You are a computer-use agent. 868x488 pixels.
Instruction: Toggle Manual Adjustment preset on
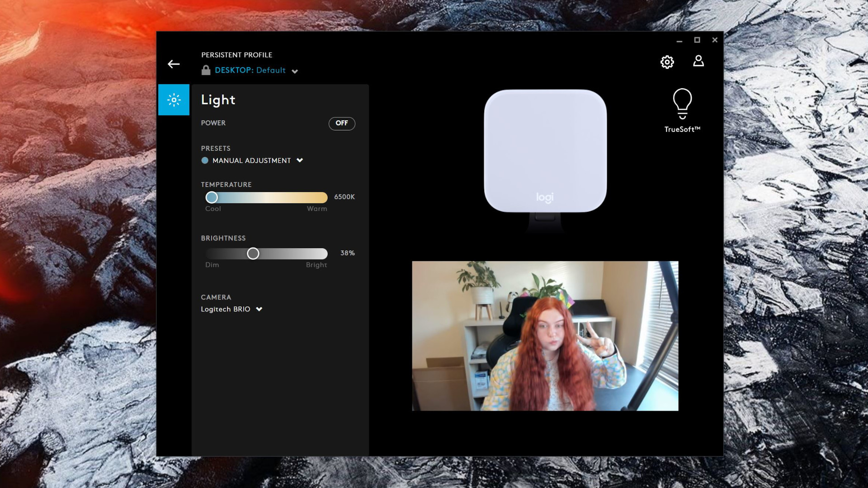click(x=205, y=160)
